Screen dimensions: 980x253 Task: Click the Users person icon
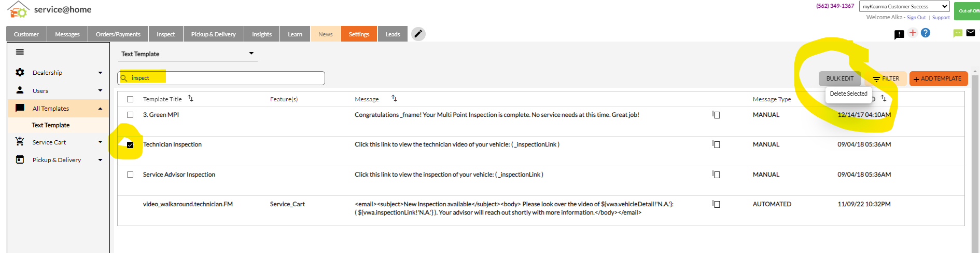[x=20, y=90]
